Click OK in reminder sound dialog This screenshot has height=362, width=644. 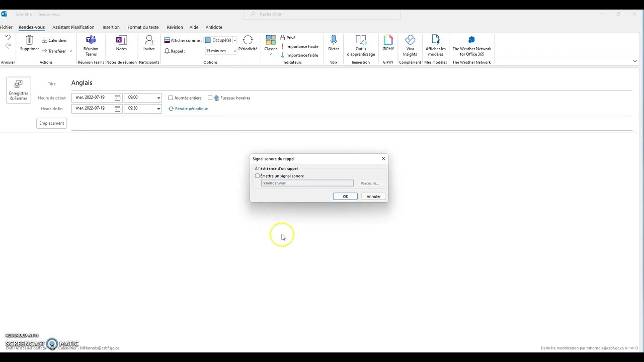point(345,197)
